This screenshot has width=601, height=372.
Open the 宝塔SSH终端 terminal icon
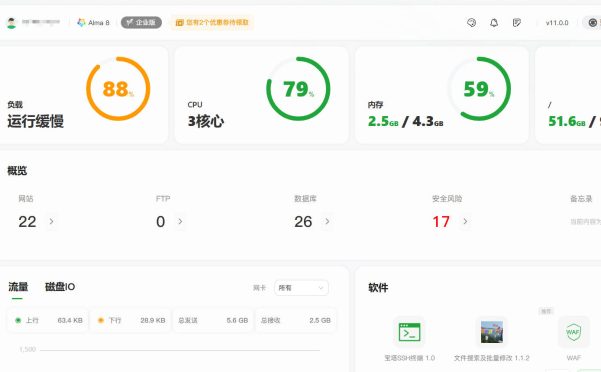click(x=409, y=332)
